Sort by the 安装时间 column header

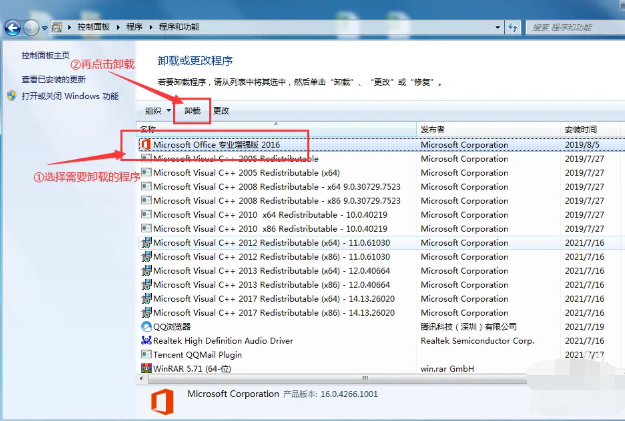tap(581, 130)
